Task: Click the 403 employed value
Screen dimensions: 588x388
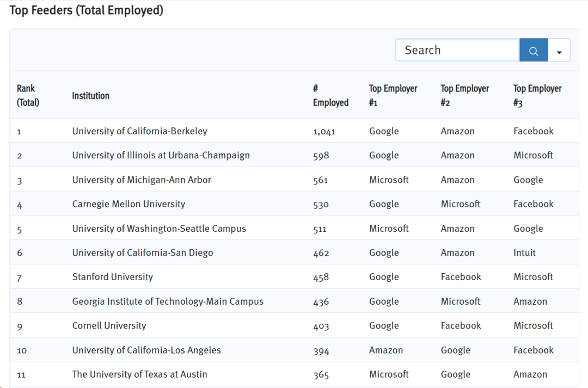Action: pos(321,326)
